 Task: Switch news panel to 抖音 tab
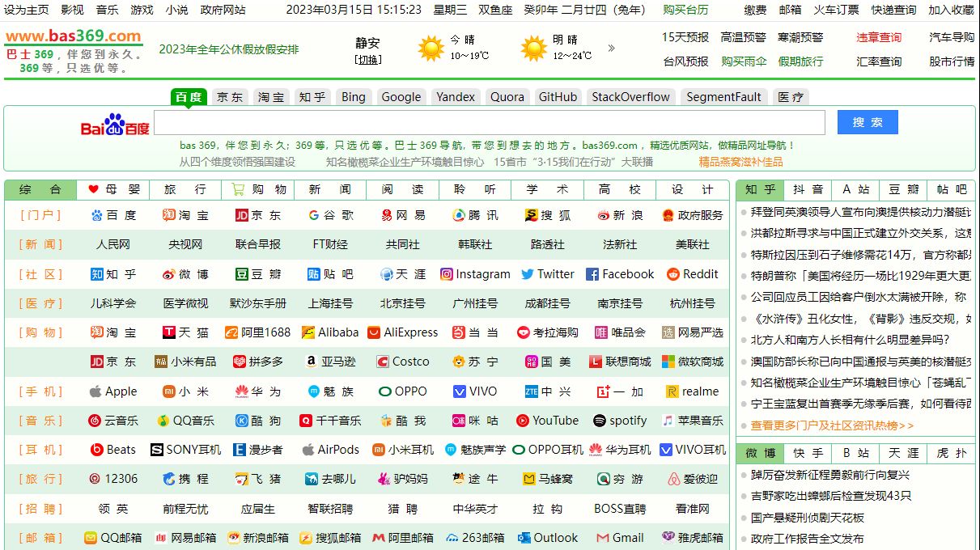[808, 189]
